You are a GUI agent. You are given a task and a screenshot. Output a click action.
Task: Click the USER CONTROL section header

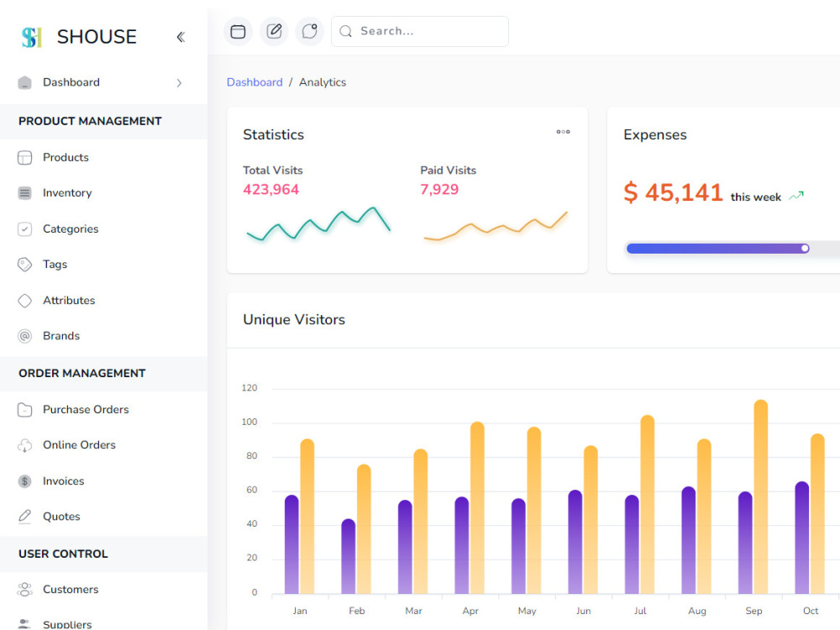pos(63,554)
